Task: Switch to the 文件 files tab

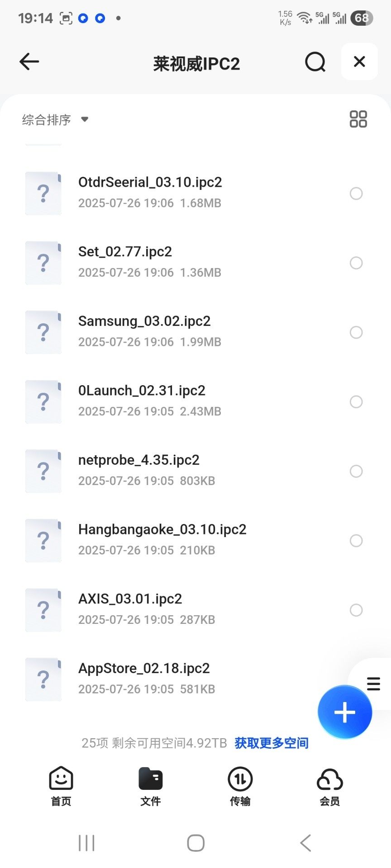Action: [x=151, y=786]
